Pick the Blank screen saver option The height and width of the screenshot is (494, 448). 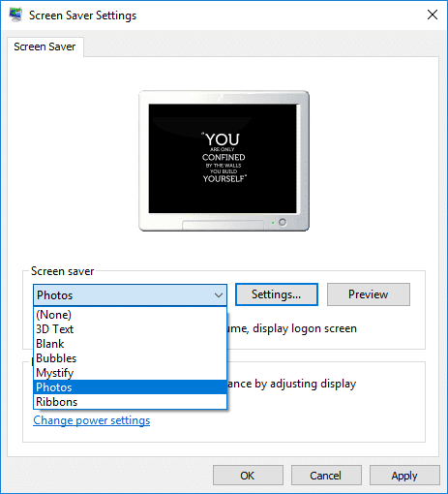click(x=130, y=344)
